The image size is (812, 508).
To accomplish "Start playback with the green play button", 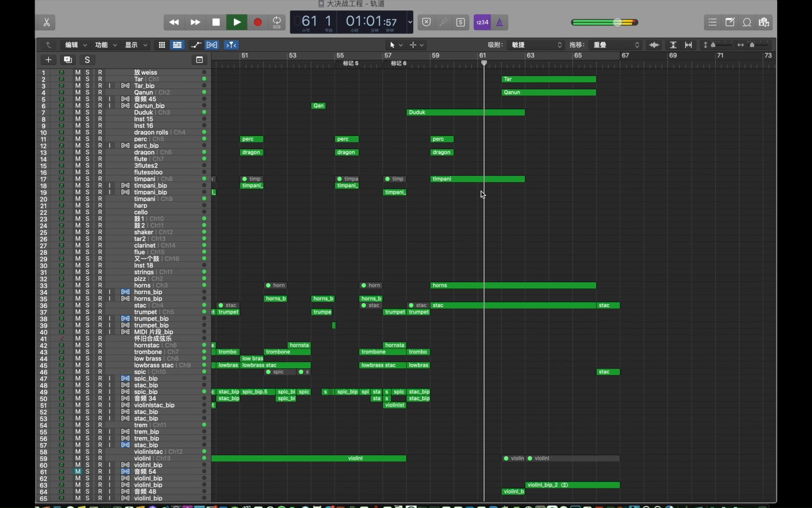I will (x=237, y=22).
